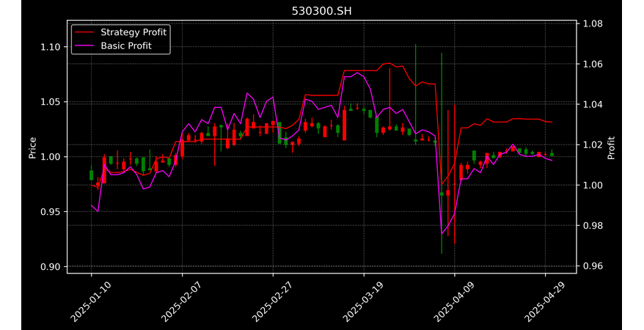Click the 0.98 profit tick label
This screenshot has height=330, width=644.
(593, 226)
